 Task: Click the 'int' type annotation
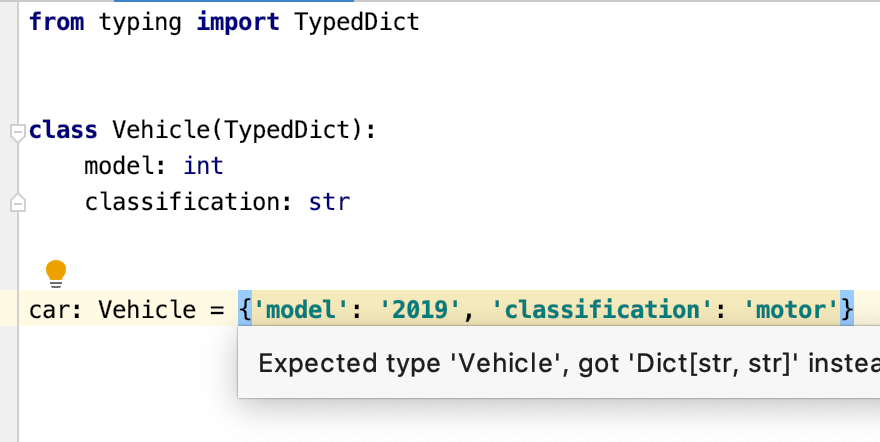point(203,166)
